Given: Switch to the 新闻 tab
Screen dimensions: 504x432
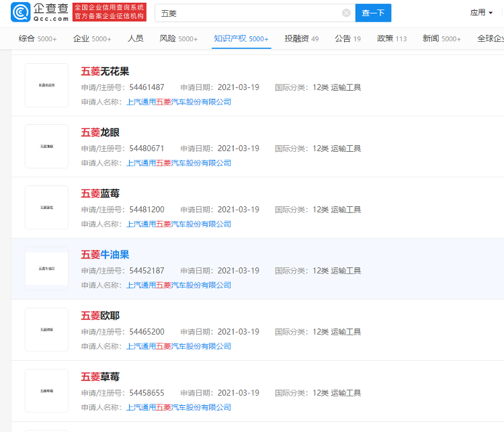Looking at the screenshot, I should [x=442, y=38].
